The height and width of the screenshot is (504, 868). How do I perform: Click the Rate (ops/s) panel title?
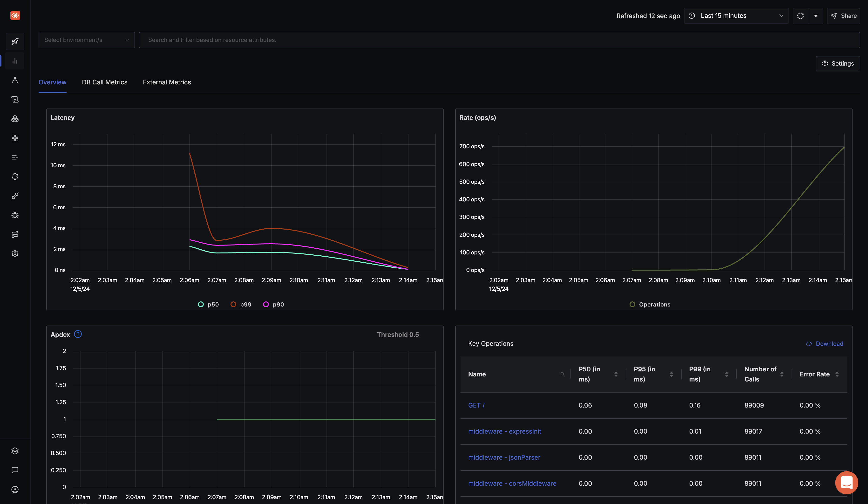tap(477, 118)
